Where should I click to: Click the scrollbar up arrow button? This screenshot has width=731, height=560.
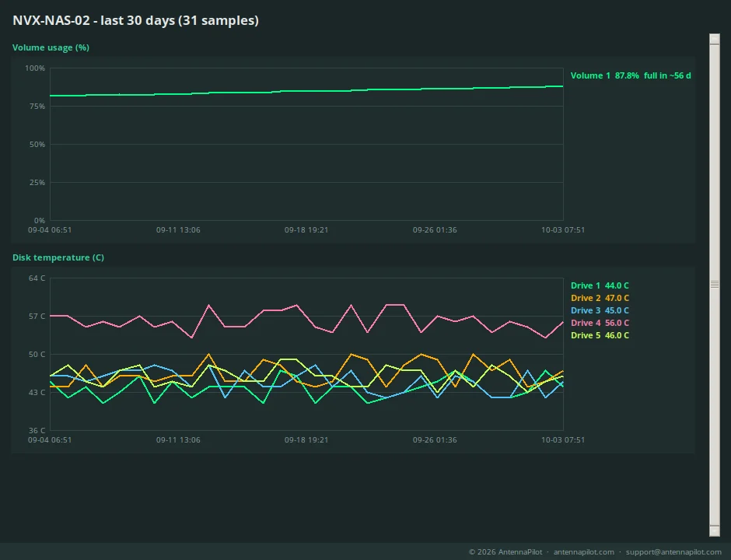coord(714,39)
